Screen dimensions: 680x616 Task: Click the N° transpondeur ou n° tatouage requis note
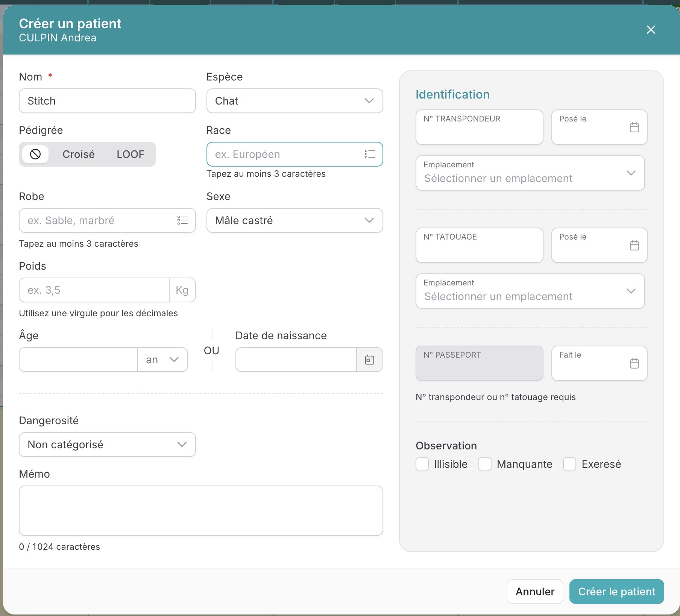495,397
